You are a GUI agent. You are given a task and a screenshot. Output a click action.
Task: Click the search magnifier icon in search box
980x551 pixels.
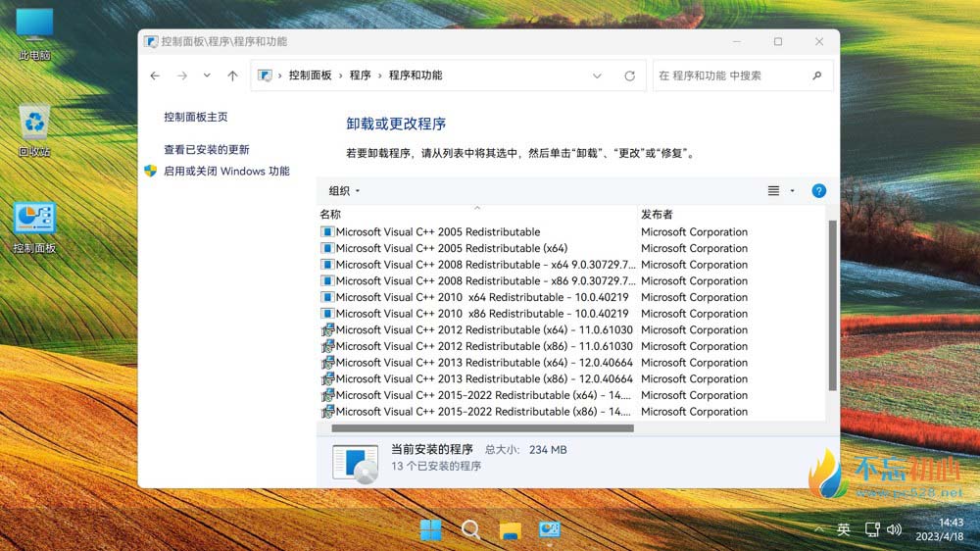point(817,75)
